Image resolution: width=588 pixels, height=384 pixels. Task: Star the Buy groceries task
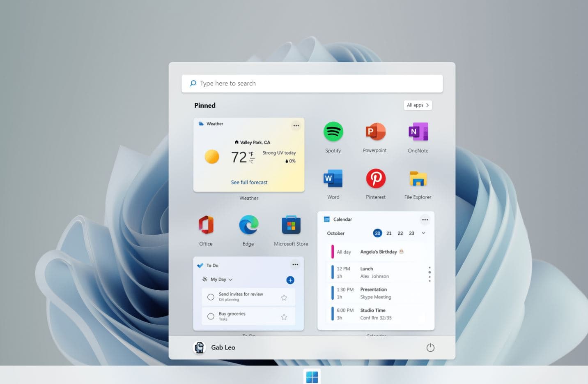284,317
